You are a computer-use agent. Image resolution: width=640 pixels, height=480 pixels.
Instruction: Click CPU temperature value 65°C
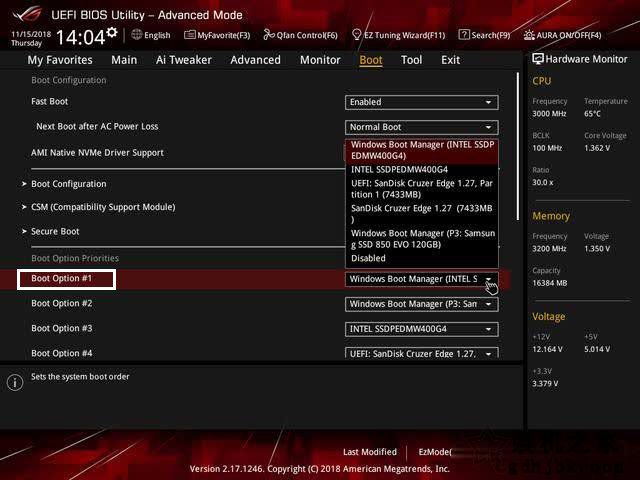[x=592, y=114]
